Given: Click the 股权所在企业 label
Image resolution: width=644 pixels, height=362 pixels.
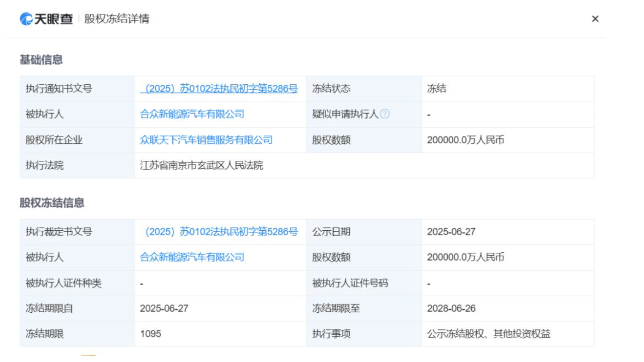Looking at the screenshot, I should 54,140.
